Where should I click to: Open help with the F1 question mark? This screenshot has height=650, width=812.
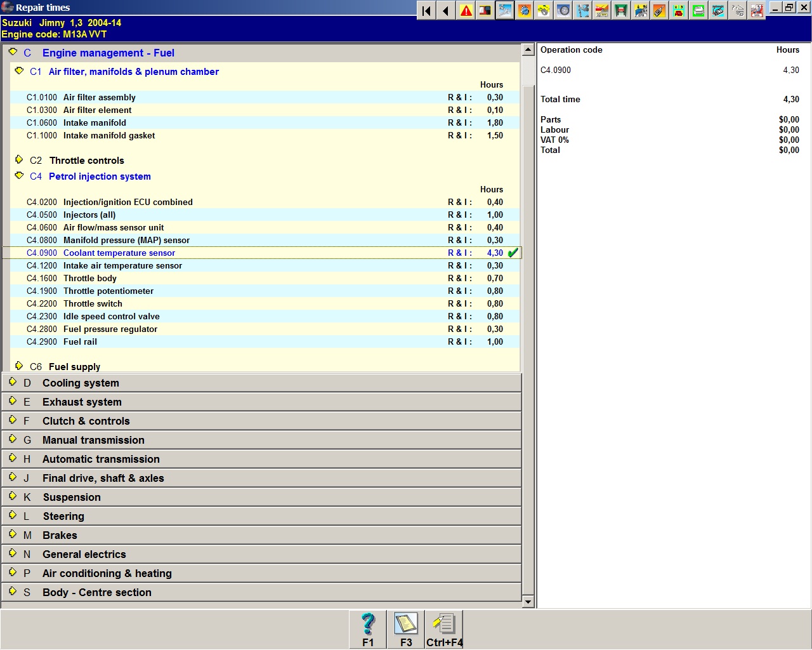point(368,630)
